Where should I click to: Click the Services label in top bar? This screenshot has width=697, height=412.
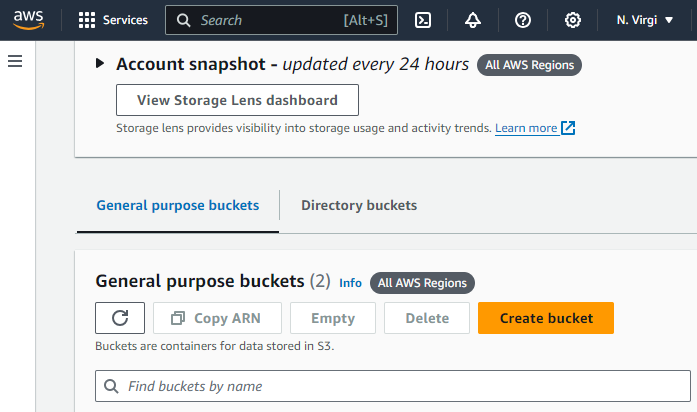125,20
